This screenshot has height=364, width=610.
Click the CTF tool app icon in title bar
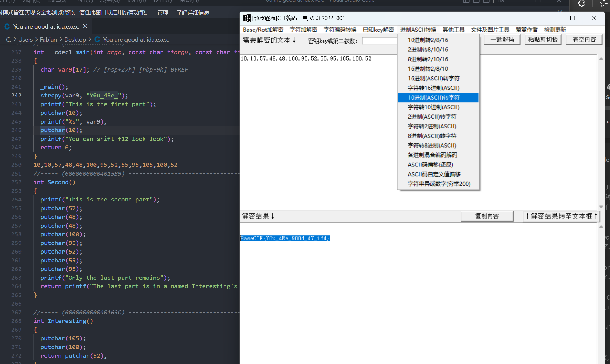coord(247,18)
